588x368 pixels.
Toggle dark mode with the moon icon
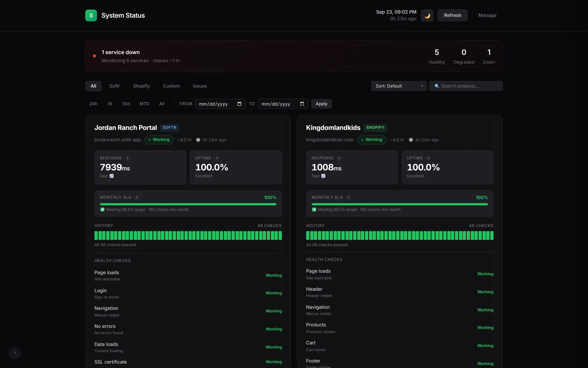(x=427, y=15)
